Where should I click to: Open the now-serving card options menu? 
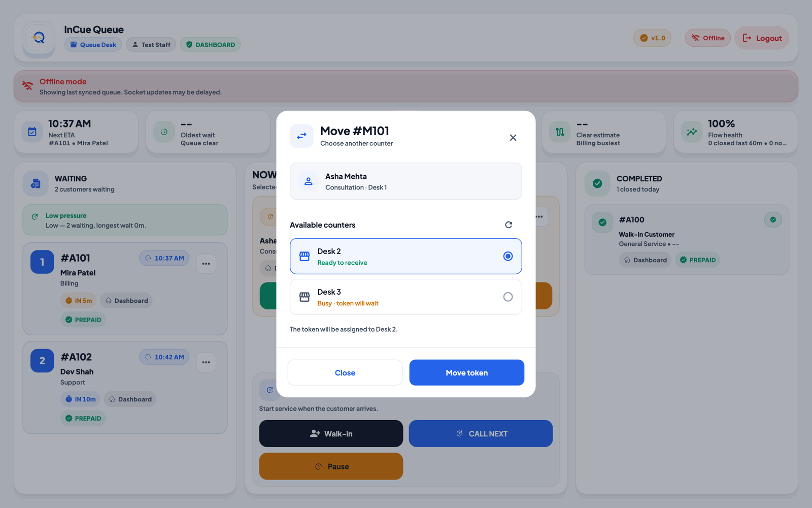[540, 217]
